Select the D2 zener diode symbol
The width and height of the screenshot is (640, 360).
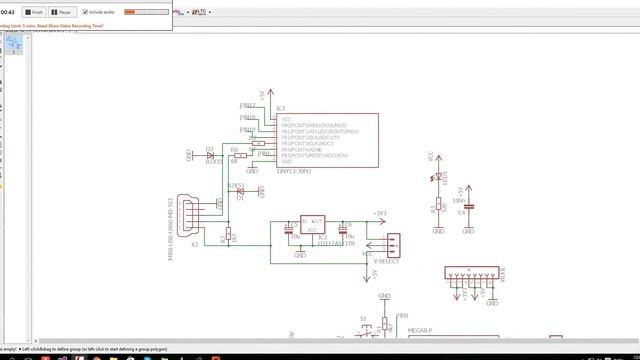(210, 156)
